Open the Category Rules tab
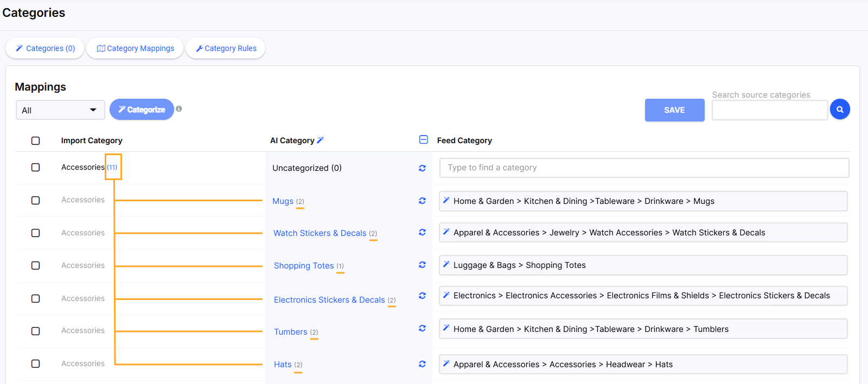The height and width of the screenshot is (384, 868). pyautogui.click(x=226, y=48)
